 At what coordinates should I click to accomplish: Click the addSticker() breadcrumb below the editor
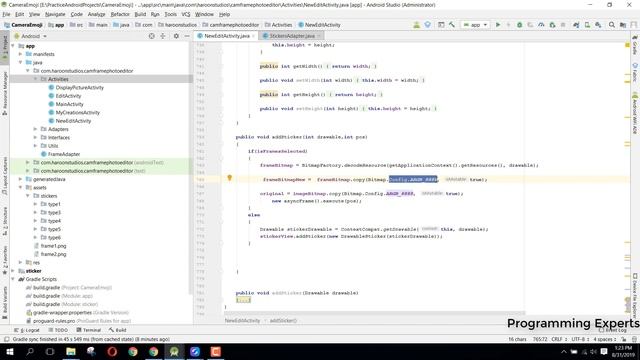tap(283, 320)
